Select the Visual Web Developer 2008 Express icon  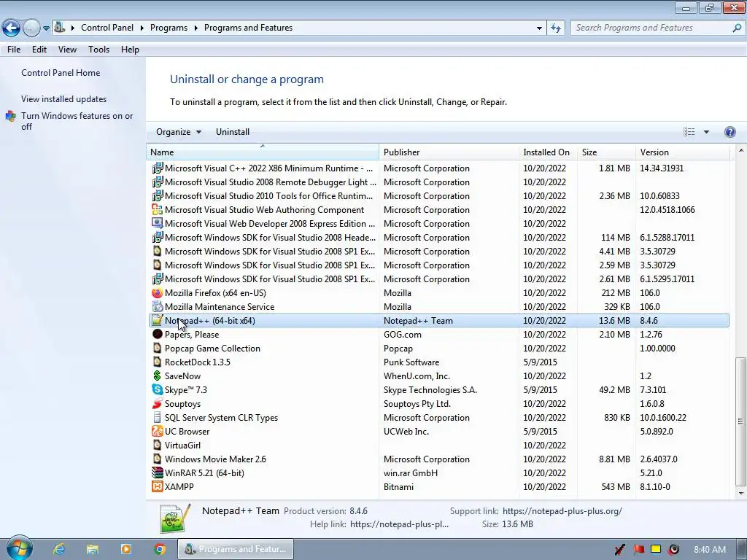click(x=157, y=223)
